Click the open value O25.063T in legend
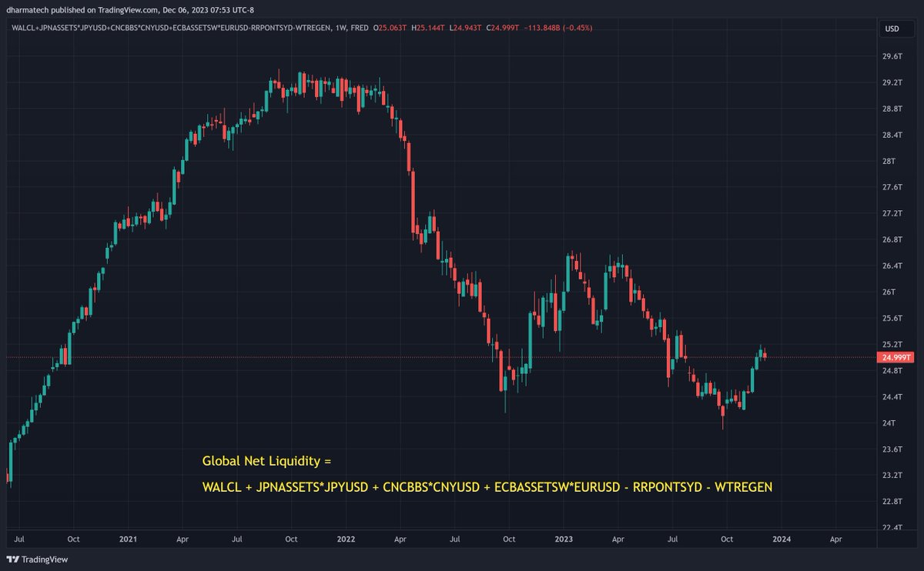Viewport: 924px width, 571px height. click(x=389, y=28)
